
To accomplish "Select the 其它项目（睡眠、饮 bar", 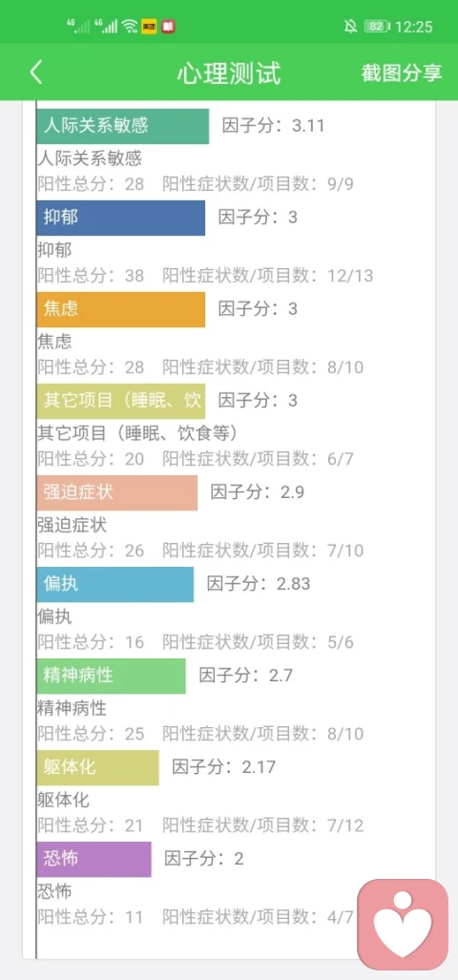I will 120,401.
